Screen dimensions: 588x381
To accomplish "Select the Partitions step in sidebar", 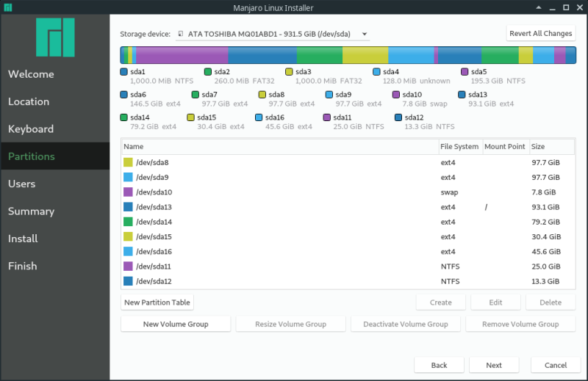I will pyautogui.click(x=55, y=156).
